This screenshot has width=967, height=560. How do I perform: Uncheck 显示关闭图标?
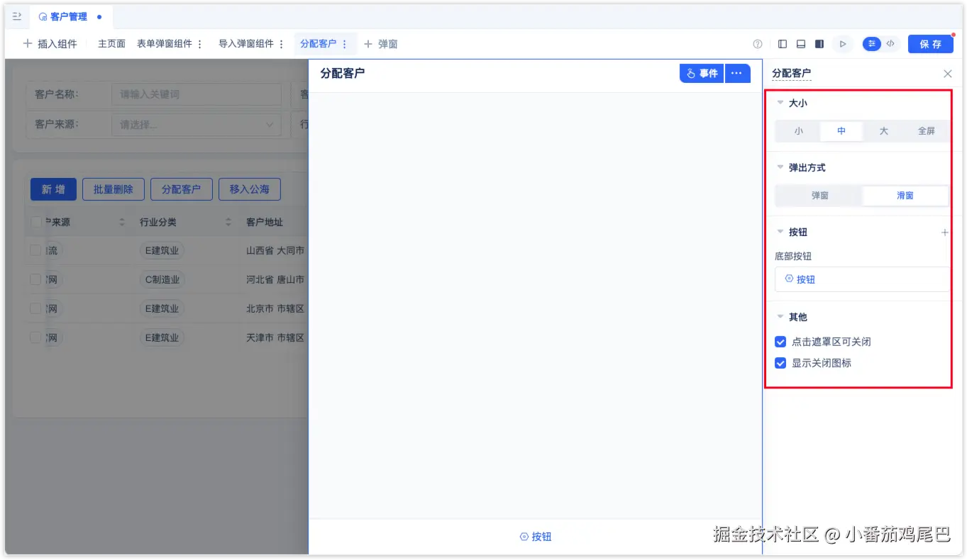pos(780,363)
